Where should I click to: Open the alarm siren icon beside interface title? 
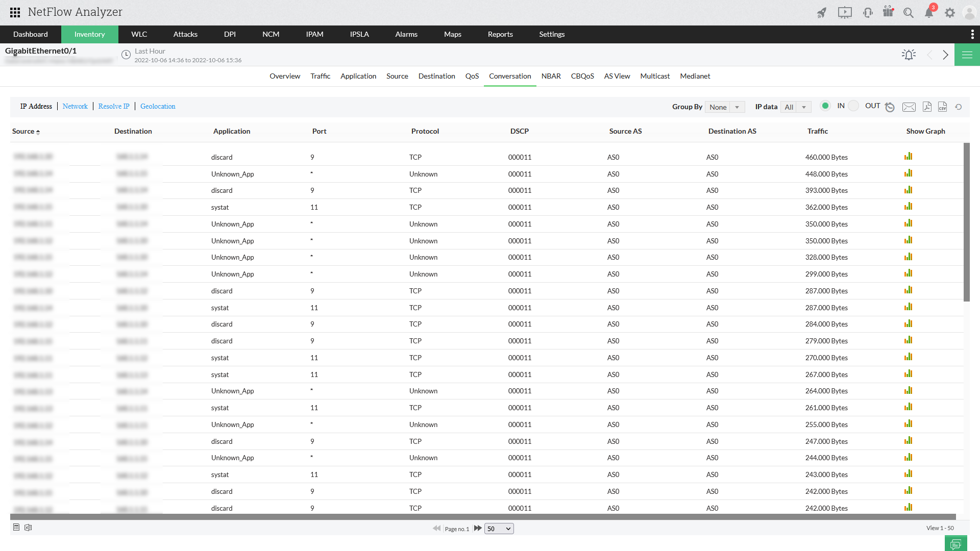[909, 55]
